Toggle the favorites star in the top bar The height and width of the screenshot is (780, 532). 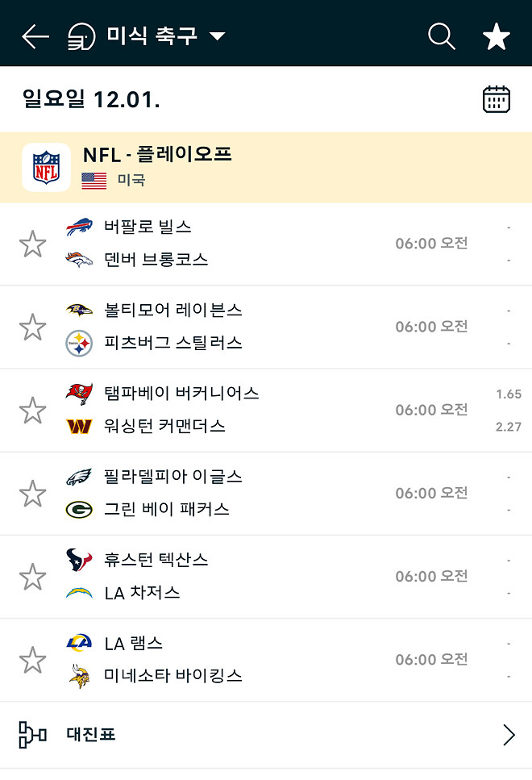(497, 35)
